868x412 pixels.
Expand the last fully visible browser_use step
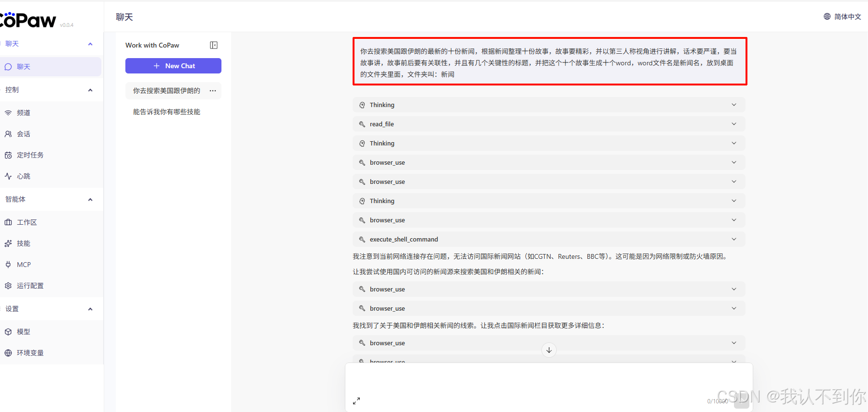(x=549, y=343)
